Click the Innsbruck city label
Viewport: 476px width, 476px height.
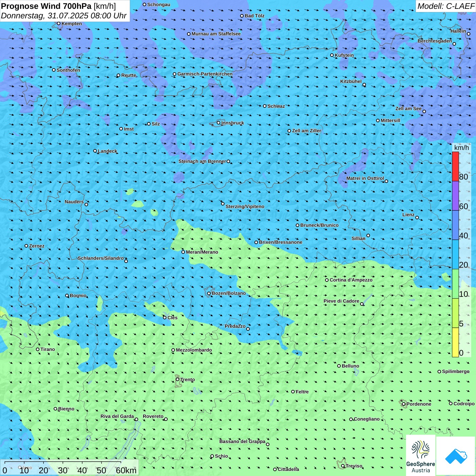coord(233,123)
